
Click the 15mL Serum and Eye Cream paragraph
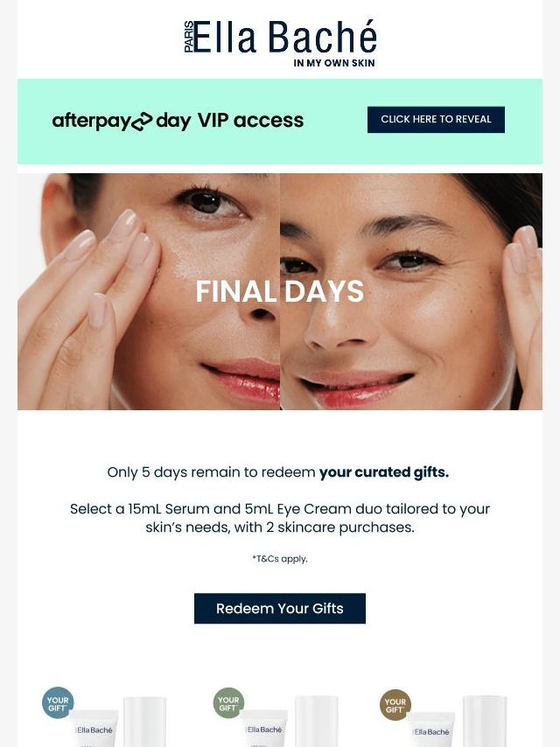pos(280,518)
